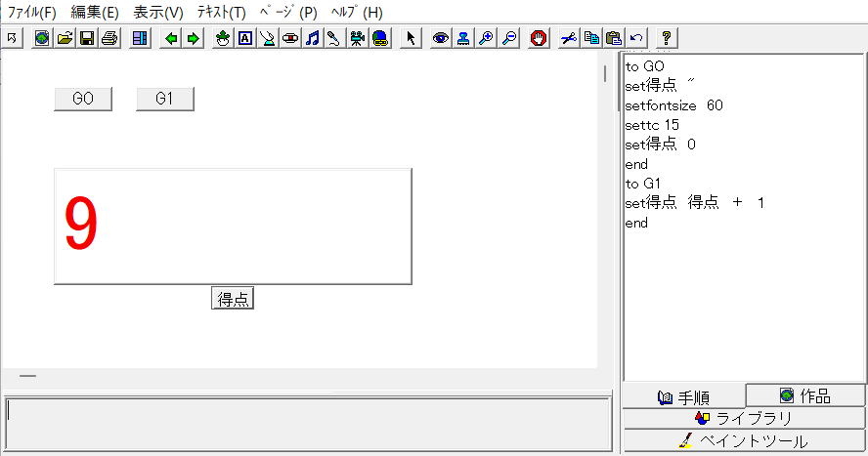
Task: Select the stamper tool
Action: [463, 38]
